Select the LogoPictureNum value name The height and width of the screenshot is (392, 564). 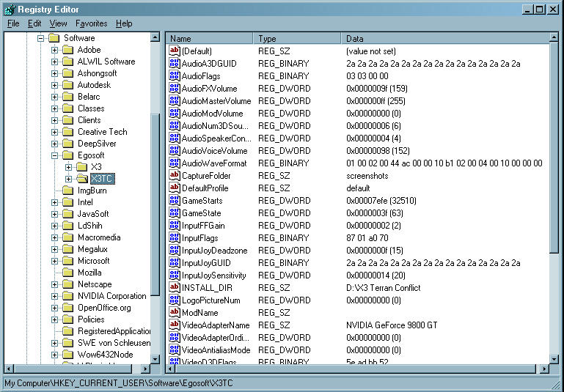pos(210,300)
